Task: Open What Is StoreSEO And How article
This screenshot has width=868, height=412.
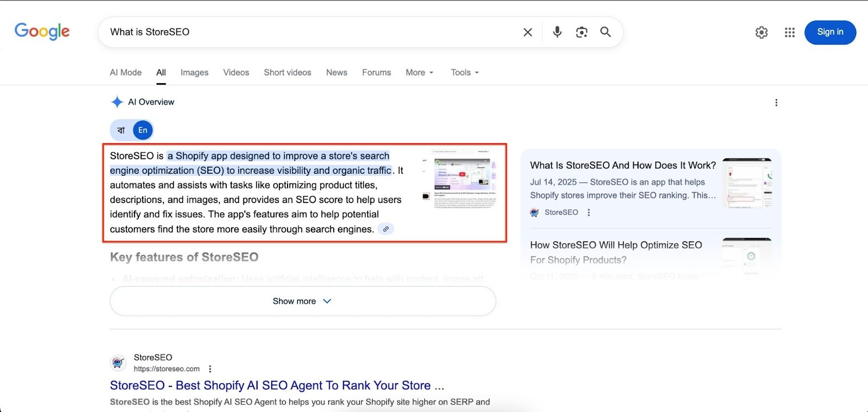Action: 622,166
